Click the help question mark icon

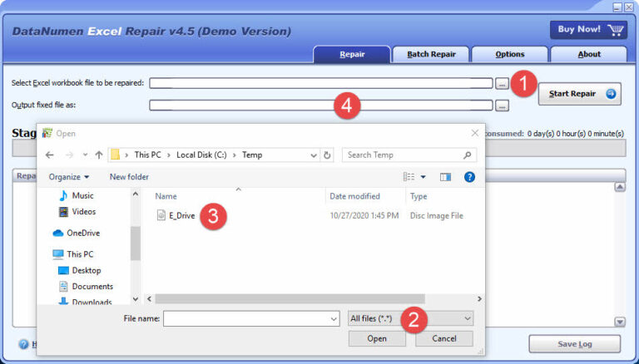pyautogui.click(x=469, y=176)
